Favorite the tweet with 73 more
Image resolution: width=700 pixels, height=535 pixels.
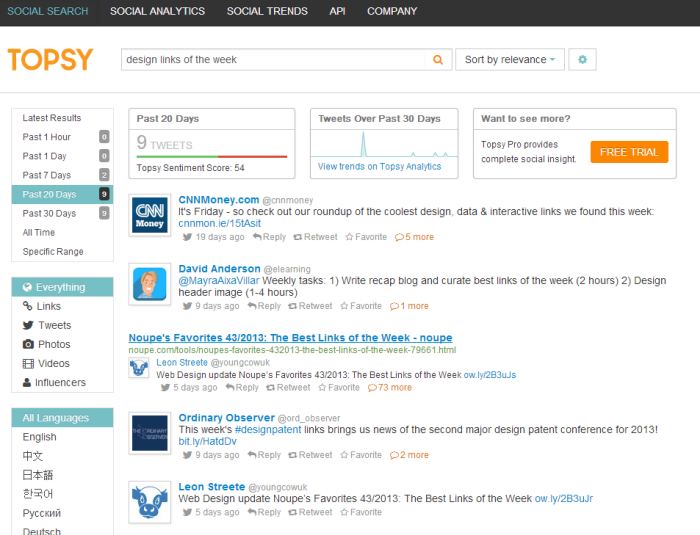339,388
